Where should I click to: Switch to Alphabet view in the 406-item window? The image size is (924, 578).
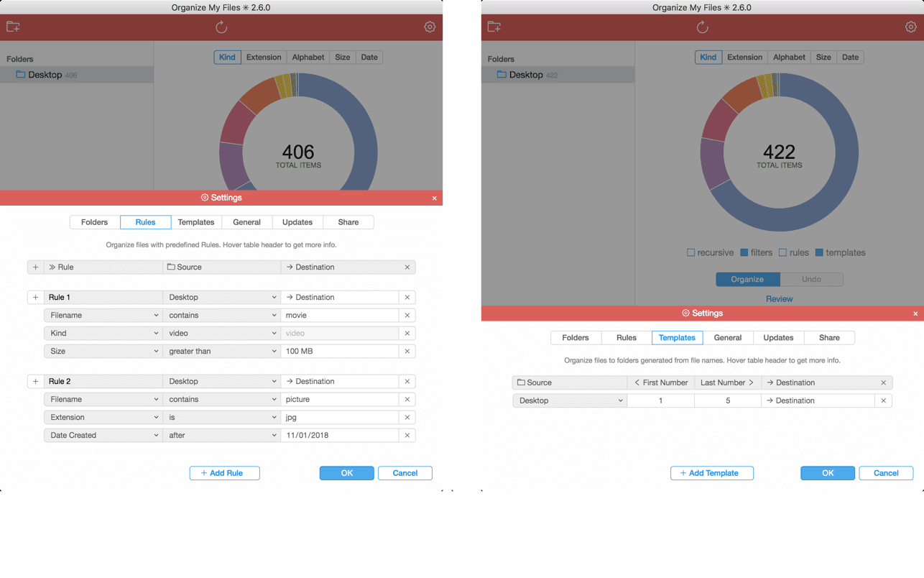[x=308, y=58]
